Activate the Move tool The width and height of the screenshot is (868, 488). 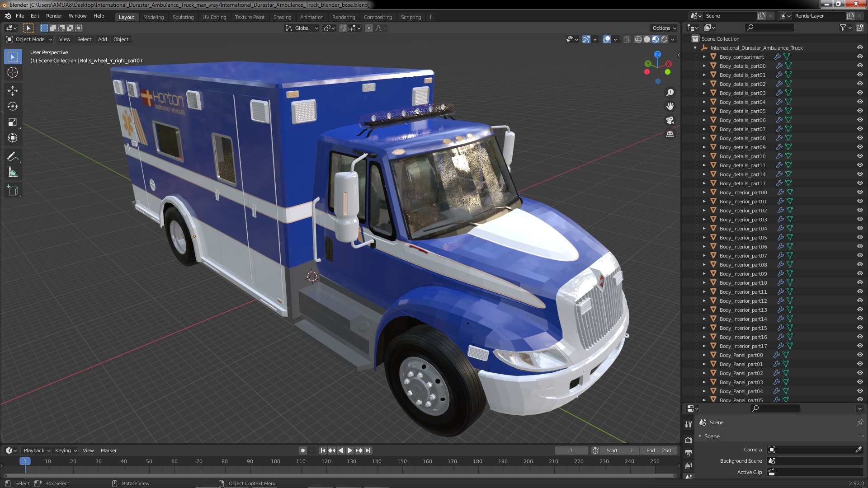point(13,90)
